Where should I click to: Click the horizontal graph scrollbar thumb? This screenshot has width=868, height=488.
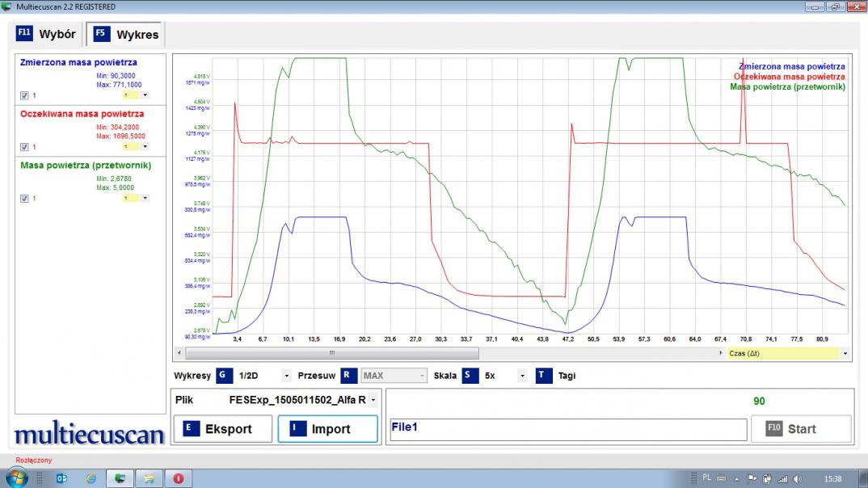tap(331, 353)
